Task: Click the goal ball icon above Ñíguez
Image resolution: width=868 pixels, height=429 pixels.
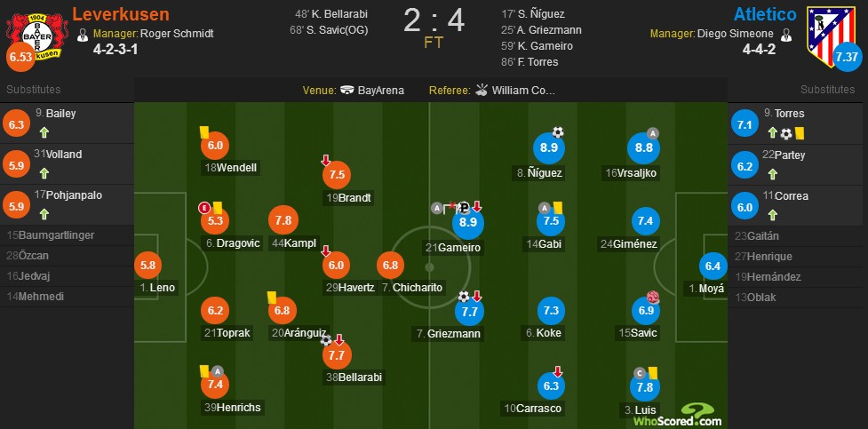Action: [x=557, y=132]
